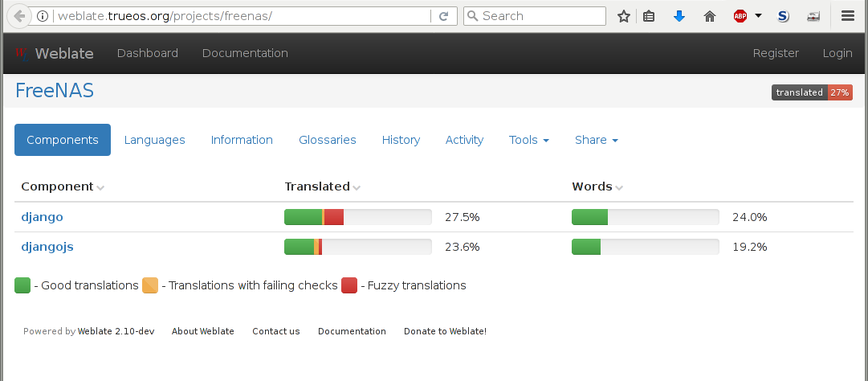This screenshot has height=381, width=868.
Task: Click the Login link in the navbar
Action: [837, 53]
